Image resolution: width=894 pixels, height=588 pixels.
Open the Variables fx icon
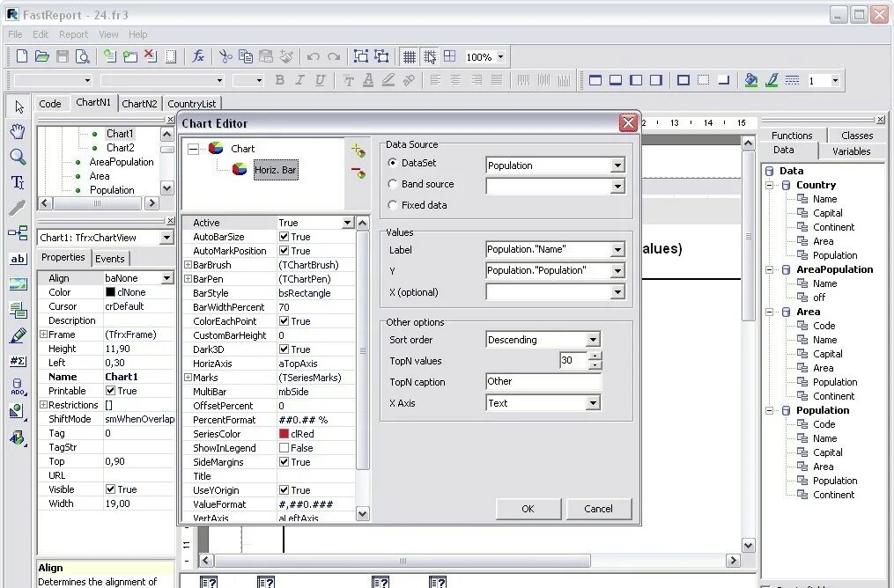(198, 55)
